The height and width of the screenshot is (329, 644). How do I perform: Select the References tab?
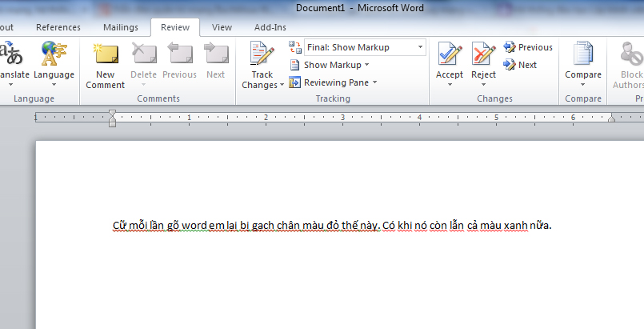coord(58,27)
